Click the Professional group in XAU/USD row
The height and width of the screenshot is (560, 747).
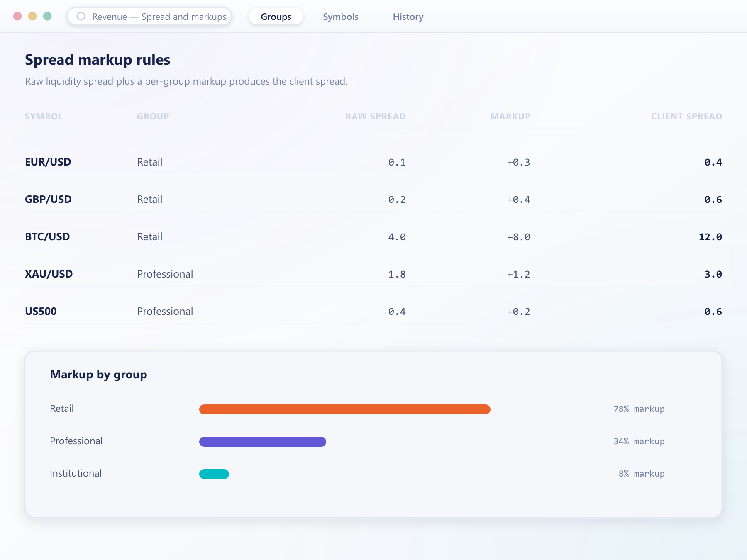(165, 274)
